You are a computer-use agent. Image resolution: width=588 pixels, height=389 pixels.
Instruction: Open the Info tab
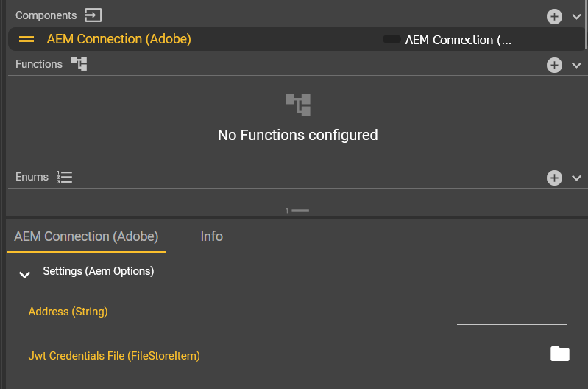click(x=211, y=236)
